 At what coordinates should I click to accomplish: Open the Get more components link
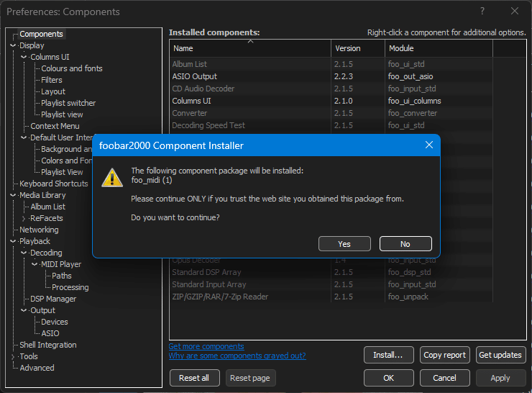[x=206, y=346]
